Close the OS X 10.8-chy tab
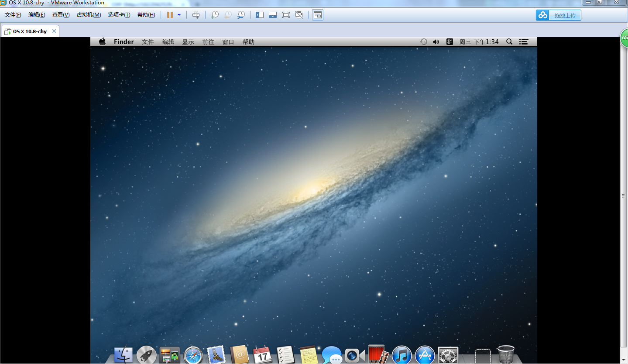The image size is (628, 364). 54,31
